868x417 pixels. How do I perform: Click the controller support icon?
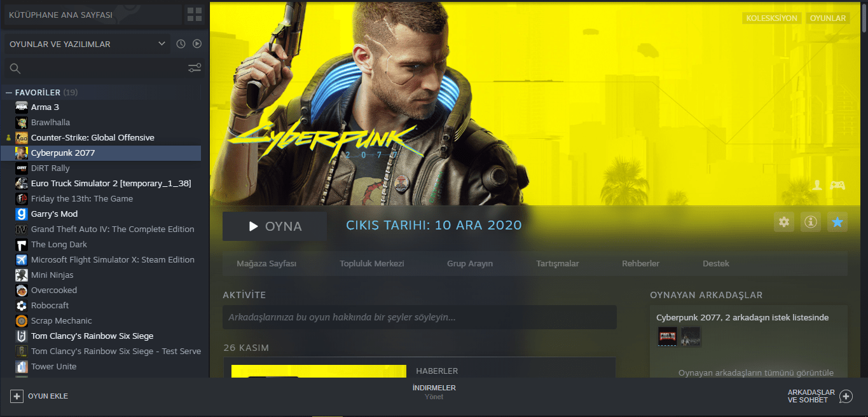[839, 185]
